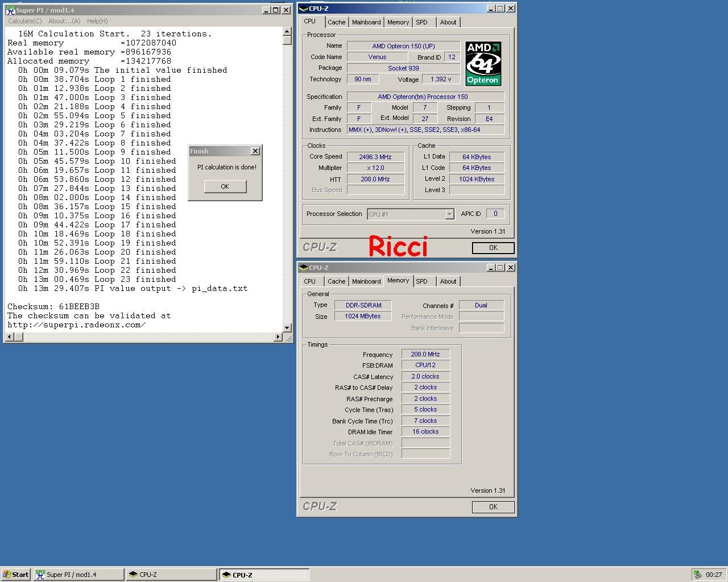The image size is (728, 582).
Task: Click the Level 2 1024 KBytes field
Action: tap(477, 179)
